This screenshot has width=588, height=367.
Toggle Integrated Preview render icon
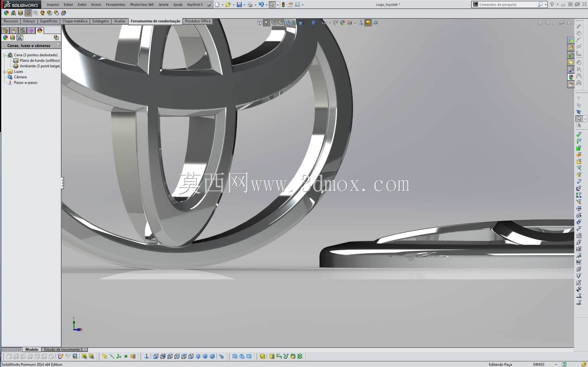pos(28,13)
